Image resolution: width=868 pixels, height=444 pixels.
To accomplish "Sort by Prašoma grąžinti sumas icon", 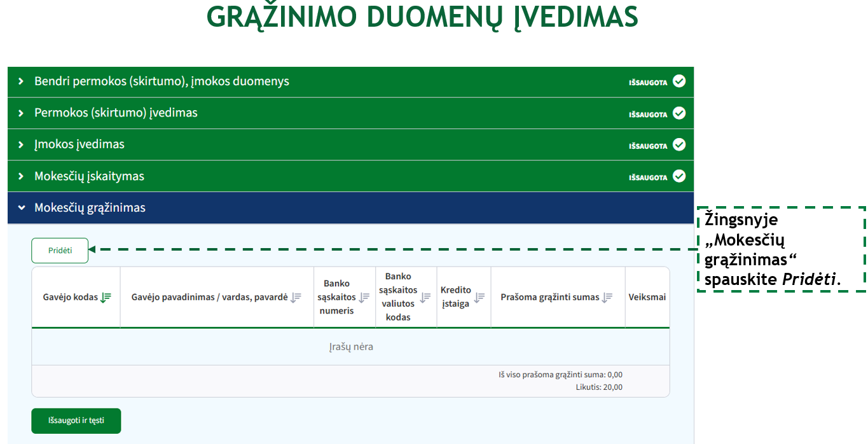I will click(607, 297).
